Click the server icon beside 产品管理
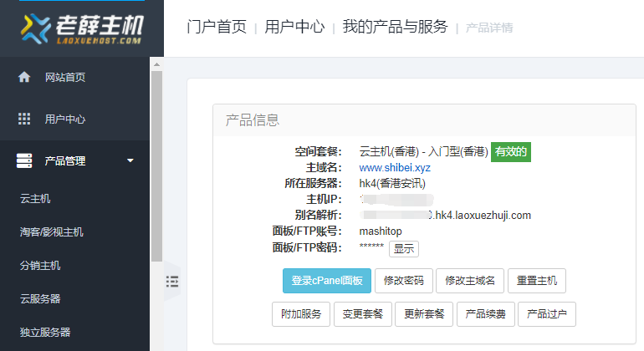Screen dimensions: 644x351 pyautogui.click(x=24, y=160)
